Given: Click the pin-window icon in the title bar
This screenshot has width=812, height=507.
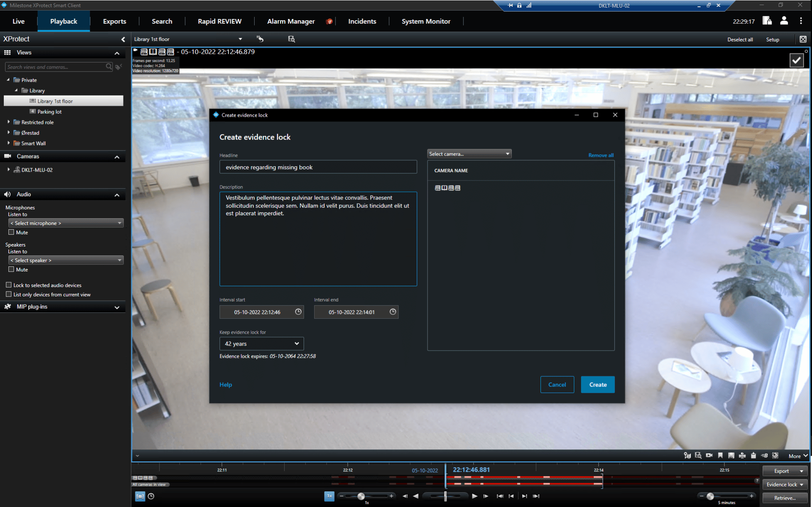Looking at the screenshot, I should [x=510, y=5].
